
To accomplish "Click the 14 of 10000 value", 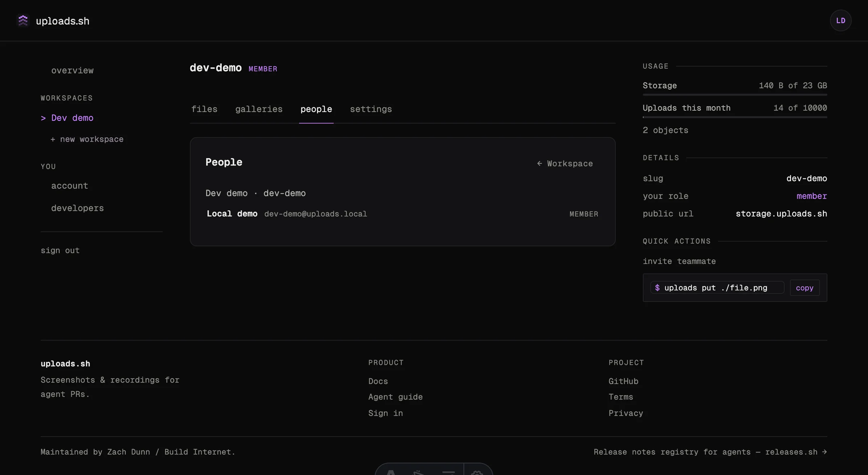I will click(800, 108).
